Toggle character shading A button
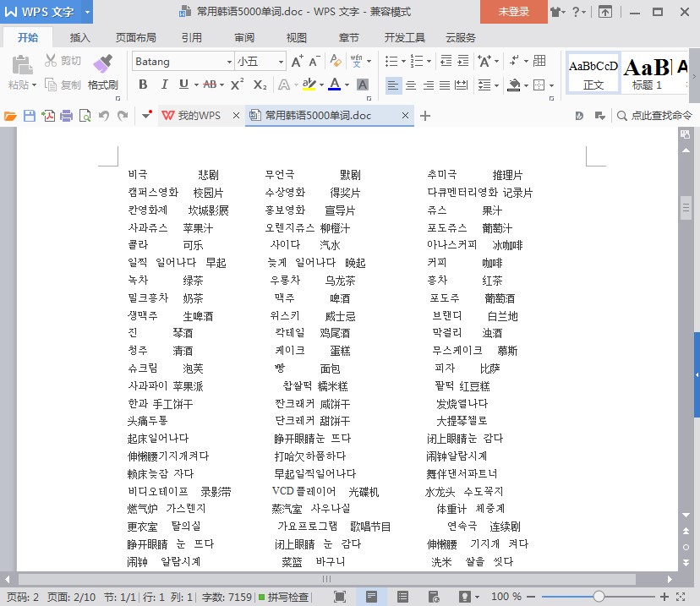 363,85
